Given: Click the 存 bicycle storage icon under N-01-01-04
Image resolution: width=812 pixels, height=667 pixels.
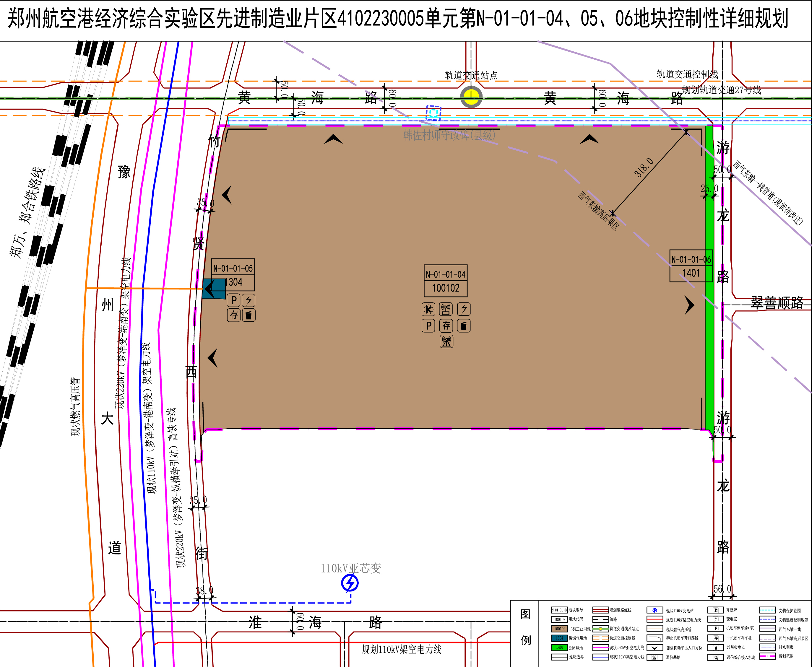Looking at the screenshot, I should pyautogui.click(x=446, y=326).
